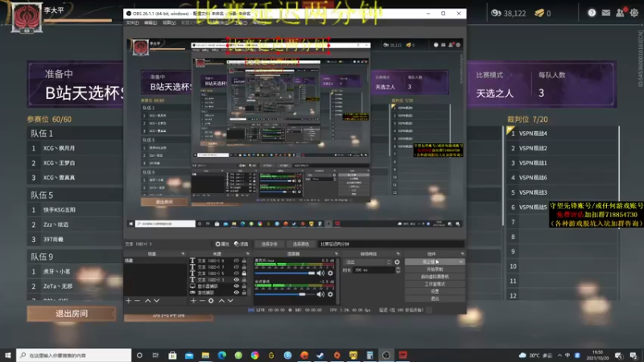
Task: Toggle lock on 文本 (GDI+) 6 source
Action: tap(244, 274)
